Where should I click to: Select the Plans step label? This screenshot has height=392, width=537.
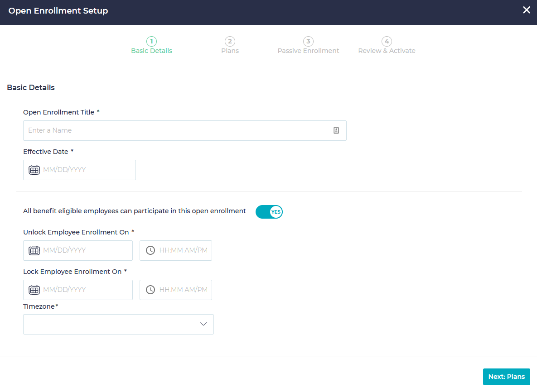pyautogui.click(x=230, y=50)
